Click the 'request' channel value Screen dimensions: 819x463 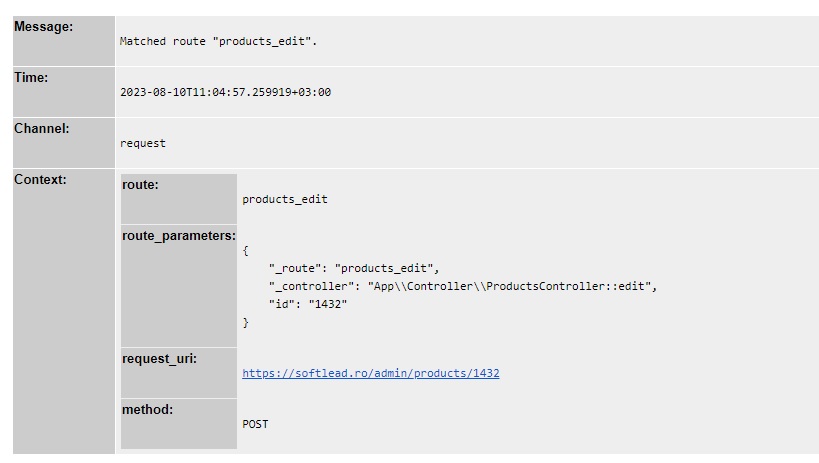click(x=143, y=143)
